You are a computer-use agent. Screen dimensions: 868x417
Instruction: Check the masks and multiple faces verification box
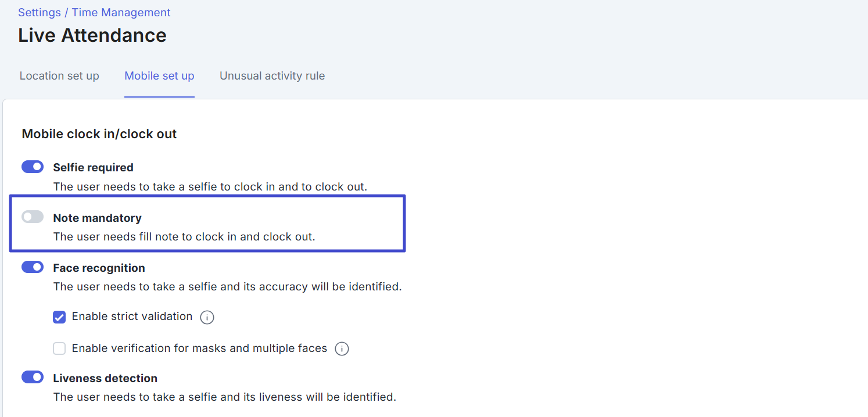[x=59, y=348]
